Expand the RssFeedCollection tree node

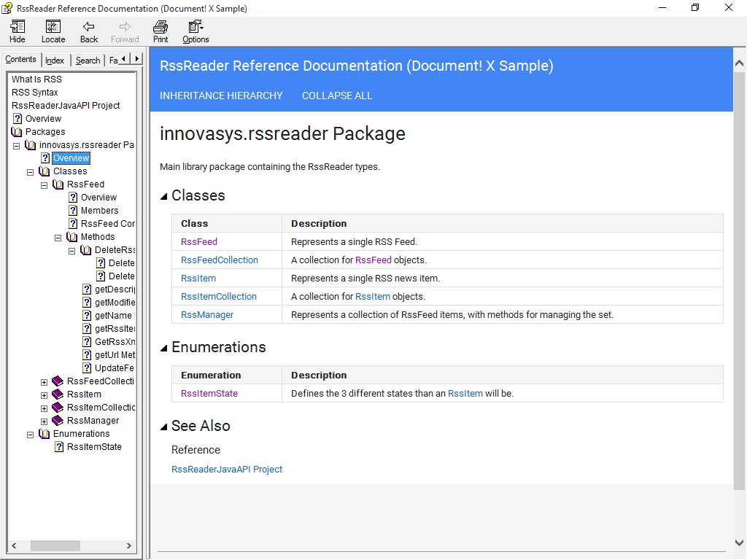(44, 382)
